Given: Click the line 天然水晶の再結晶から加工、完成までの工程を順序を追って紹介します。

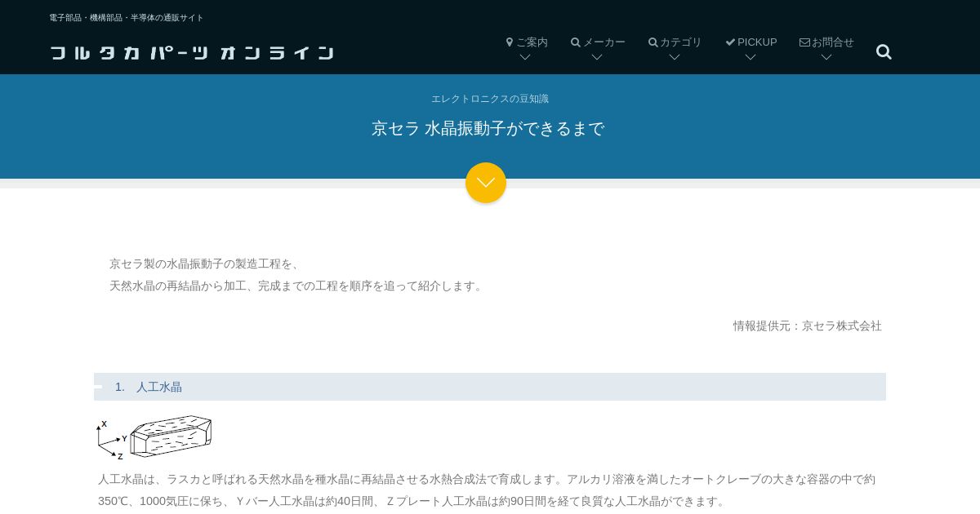Looking at the screenshot, I should [x=298, y=286].
